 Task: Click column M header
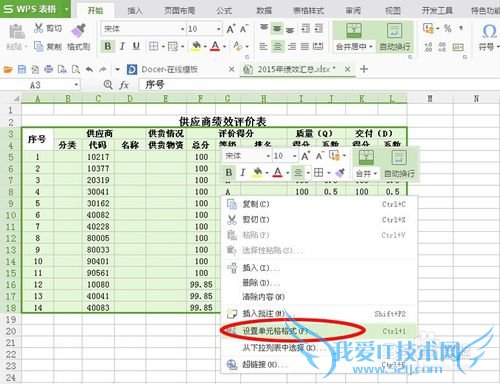pos(430,98)
